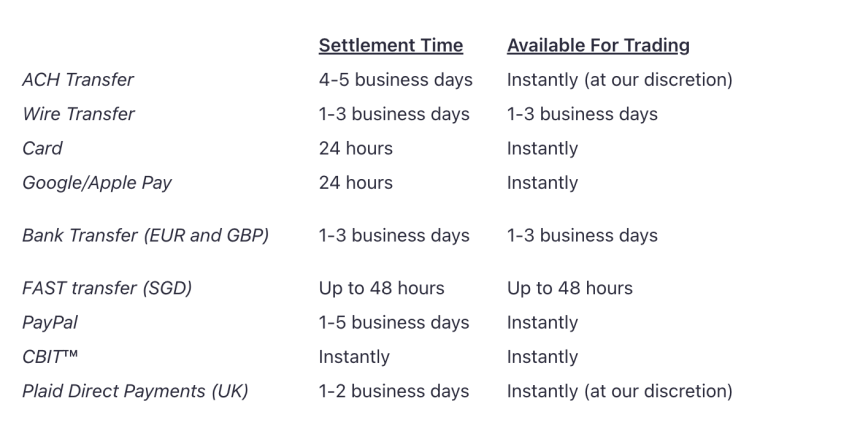The width and height of the screenshot is (860, 423).
Task: Click Card's 24 hours settlement time
Action: [x=356, y=148]
